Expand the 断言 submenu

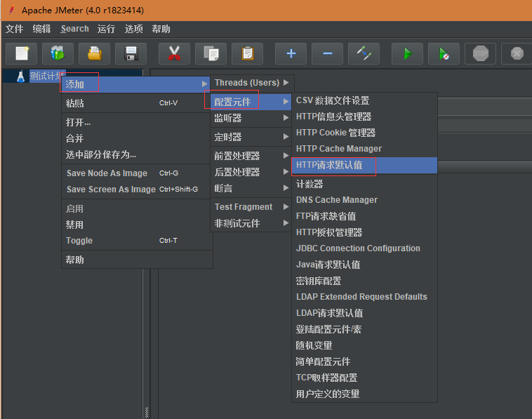click(251, 188)
